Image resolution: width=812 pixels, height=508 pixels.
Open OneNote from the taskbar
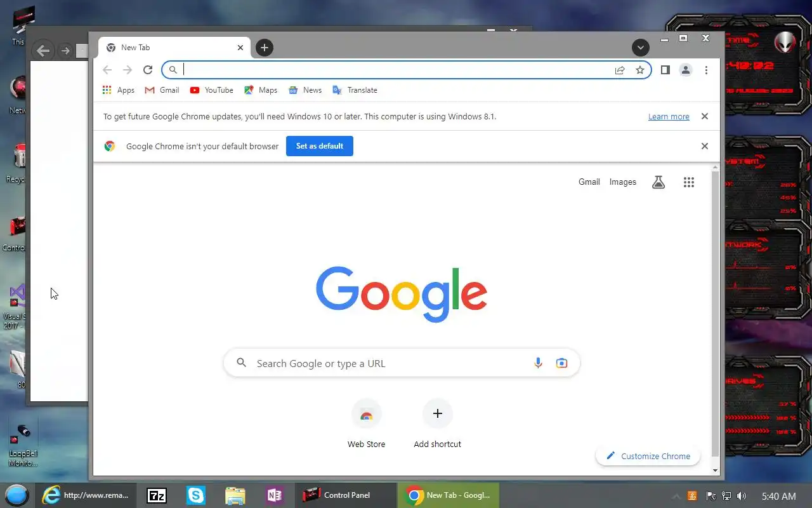275,495
